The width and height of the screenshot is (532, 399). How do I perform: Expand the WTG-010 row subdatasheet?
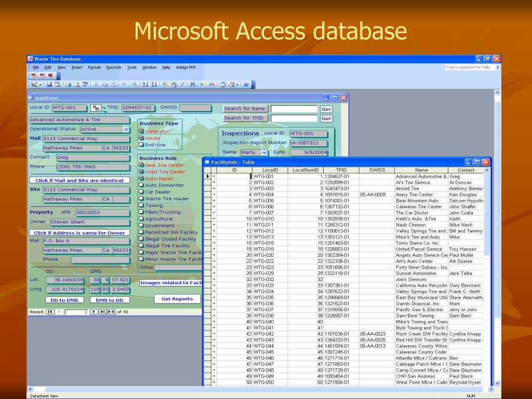coord(214,219)
